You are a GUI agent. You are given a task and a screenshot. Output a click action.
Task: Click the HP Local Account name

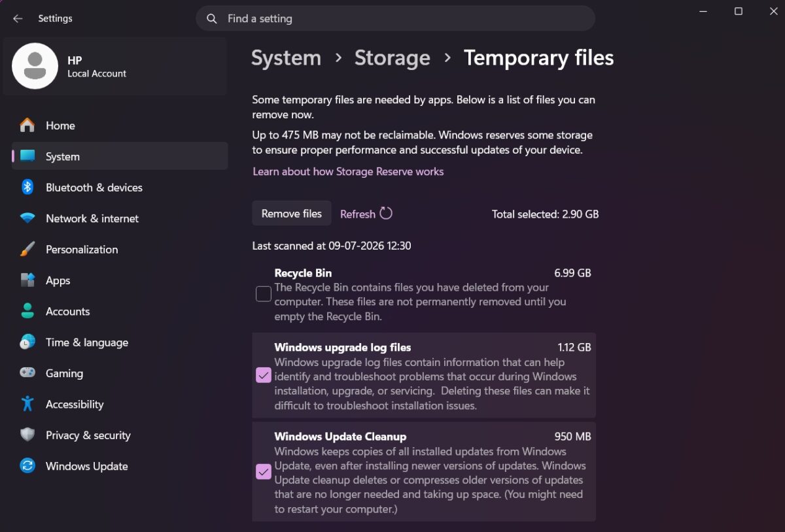[97, 66]
